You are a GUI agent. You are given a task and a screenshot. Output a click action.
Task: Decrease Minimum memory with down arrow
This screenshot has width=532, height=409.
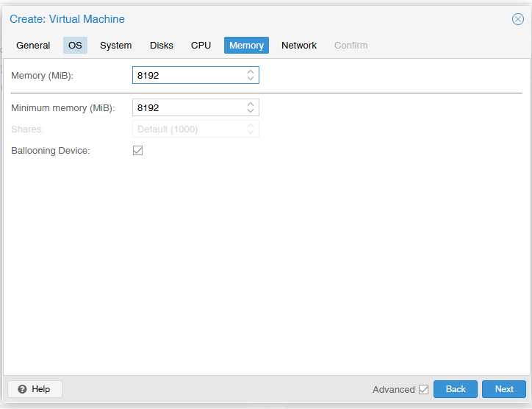click(251, 110)
